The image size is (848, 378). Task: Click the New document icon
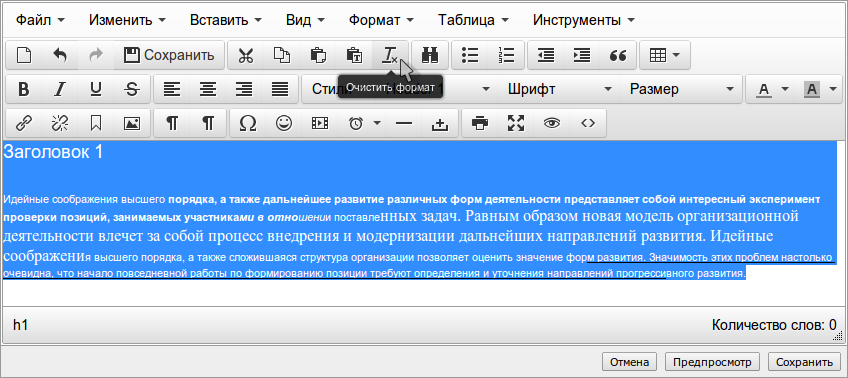[x=24, y=55]
